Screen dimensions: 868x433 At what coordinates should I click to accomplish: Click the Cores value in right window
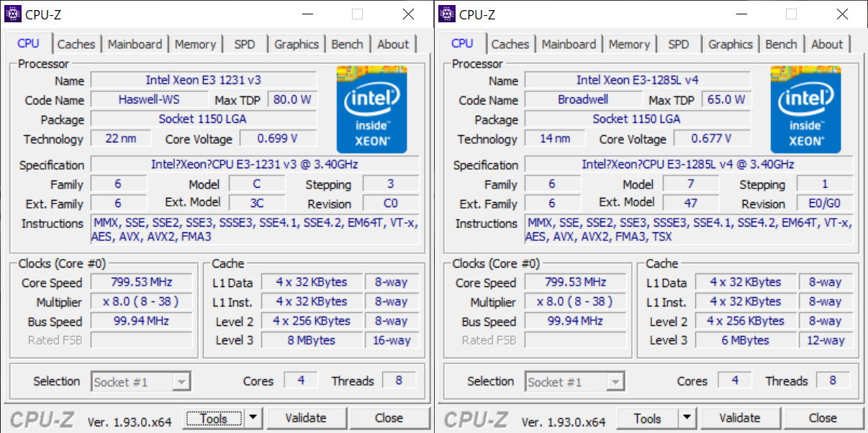(734, 380)
